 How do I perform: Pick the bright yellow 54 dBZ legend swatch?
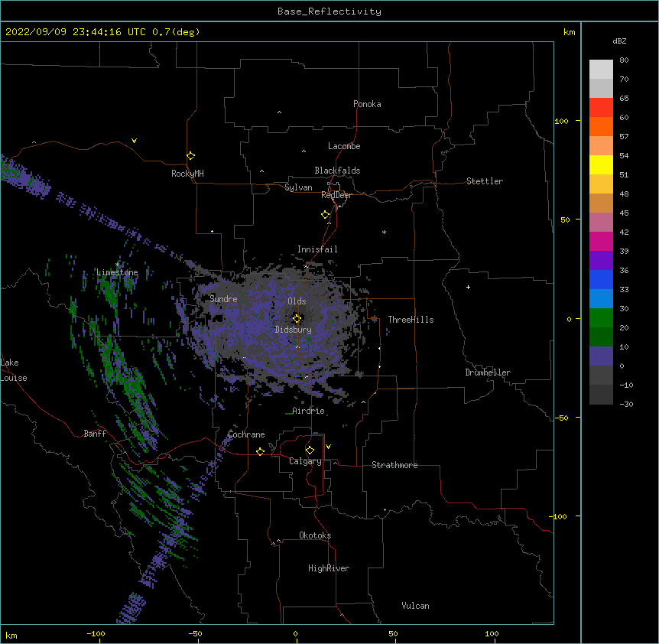601,164
